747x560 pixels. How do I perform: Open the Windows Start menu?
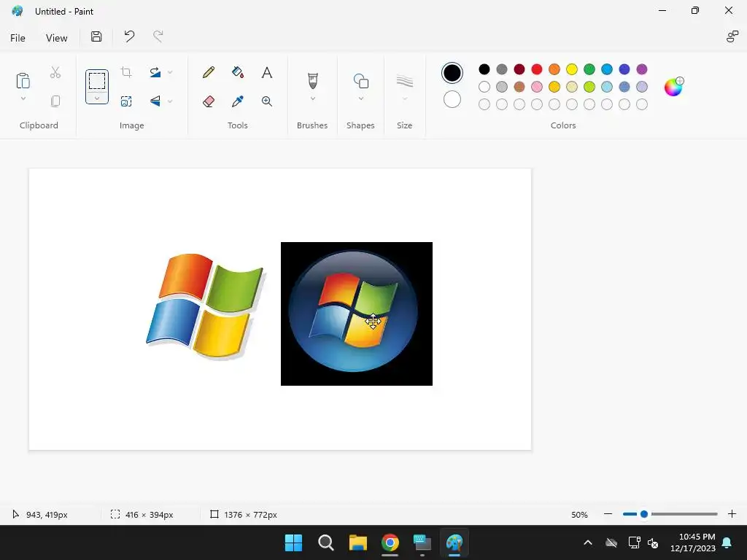coord(293,542)
